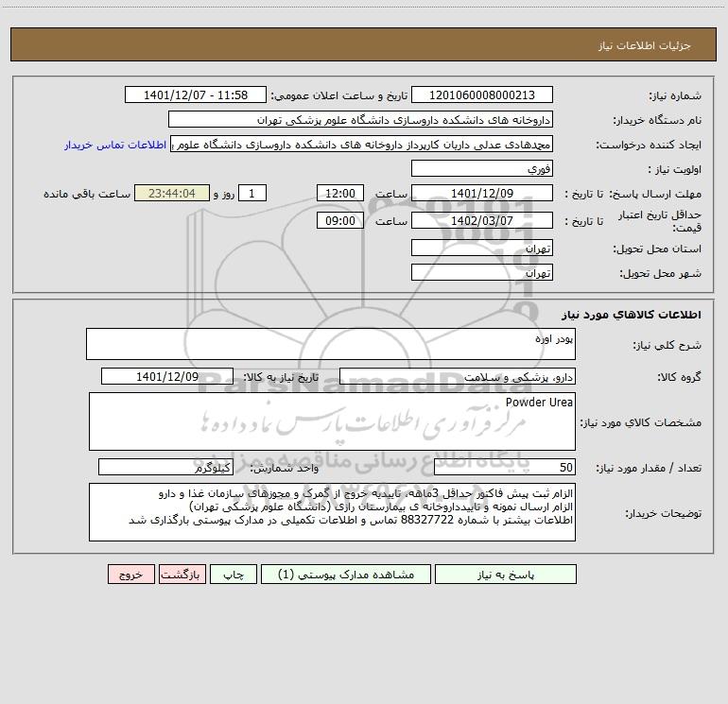This screenshot has width=728, height=704.
Task: Click the خروج exit button
Action: click(130, 575)
